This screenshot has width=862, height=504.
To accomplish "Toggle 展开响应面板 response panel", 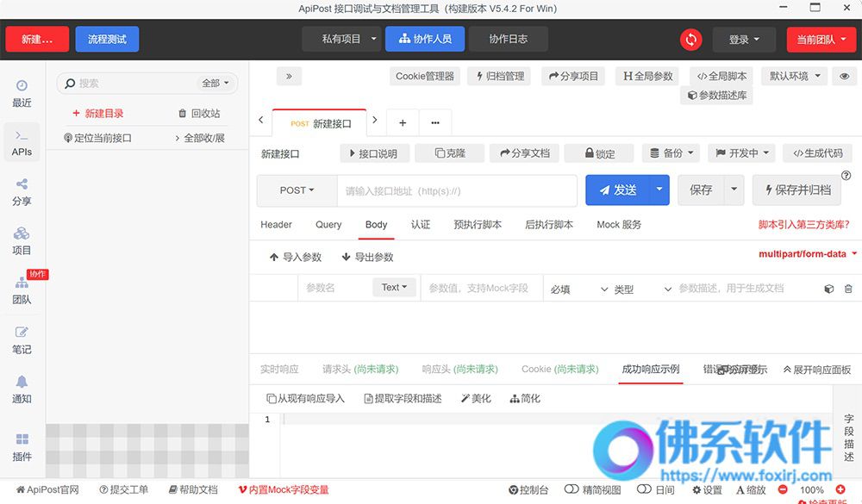I will tap(817, 370).
